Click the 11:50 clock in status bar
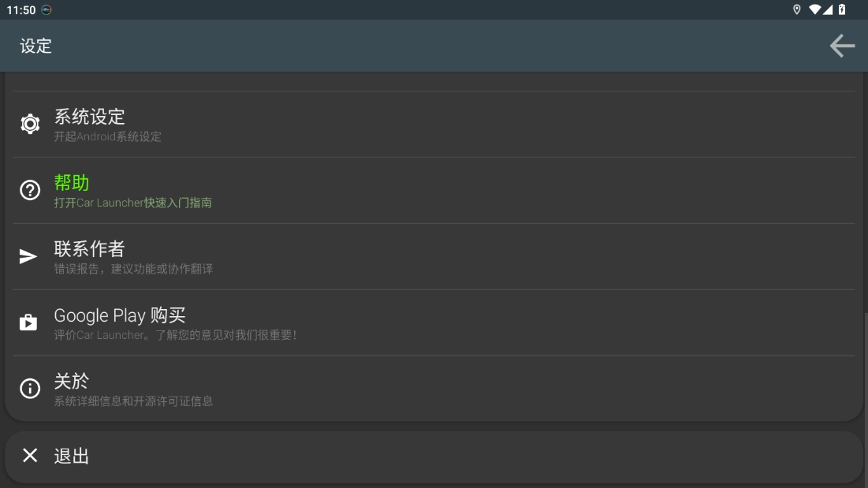Viewport: 868px width, 488px height. click(21, 10)
